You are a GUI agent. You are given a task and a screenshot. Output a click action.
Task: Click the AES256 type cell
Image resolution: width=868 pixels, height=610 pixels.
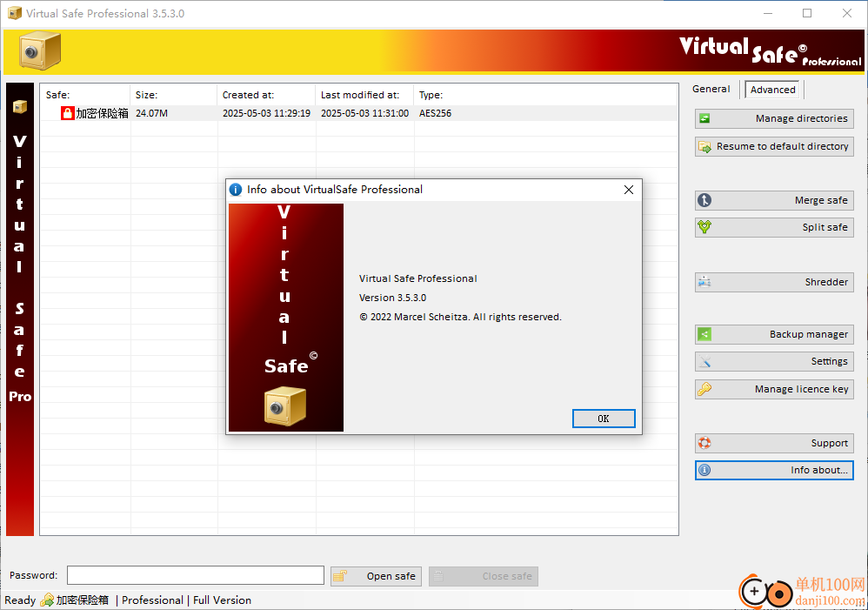click(435, 113)
